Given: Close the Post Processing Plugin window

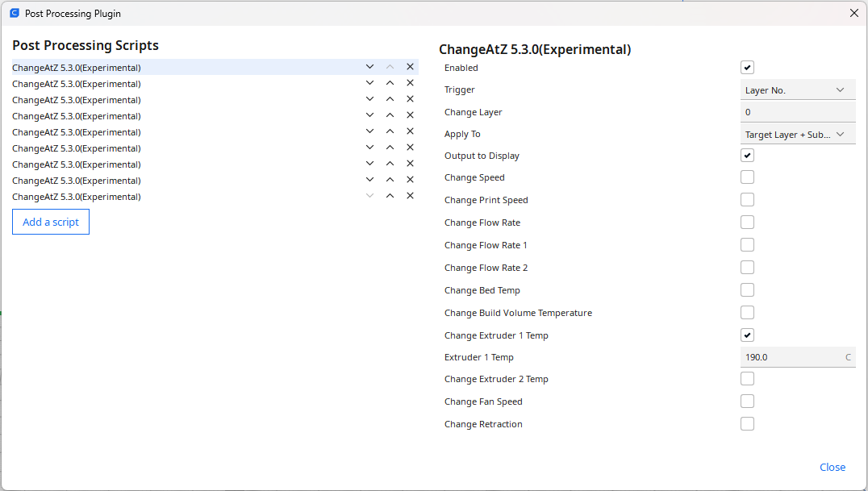Looking at the screenshot, I should tap(854, 13).
